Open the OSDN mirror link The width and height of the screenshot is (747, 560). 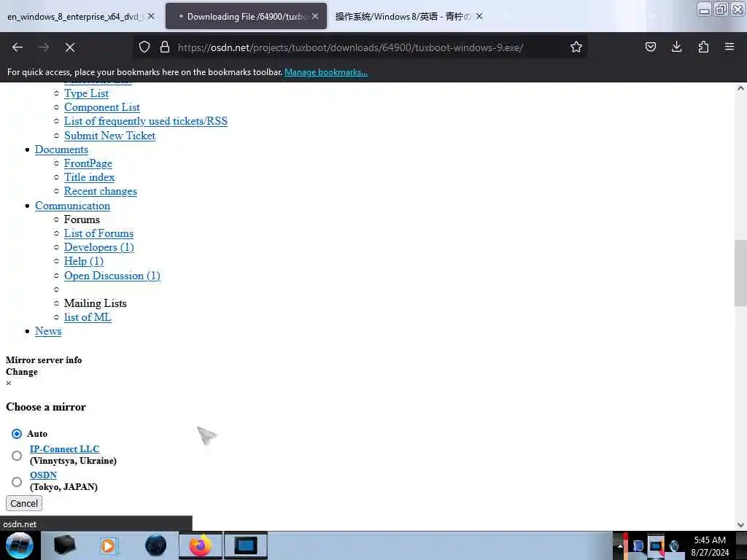[43, 475]
